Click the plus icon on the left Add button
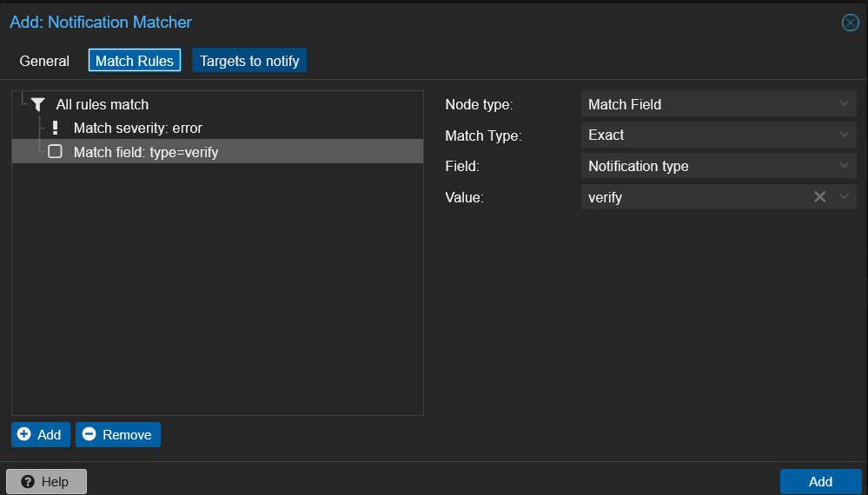This screenshot has height=495, width=868. 24,434
